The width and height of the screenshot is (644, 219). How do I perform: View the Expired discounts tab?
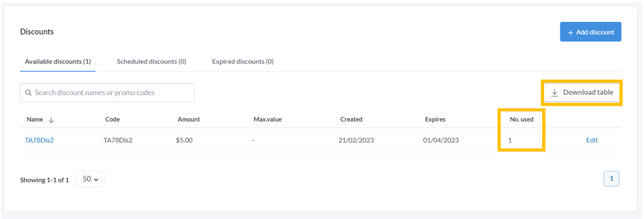click(x=243, y=62)
